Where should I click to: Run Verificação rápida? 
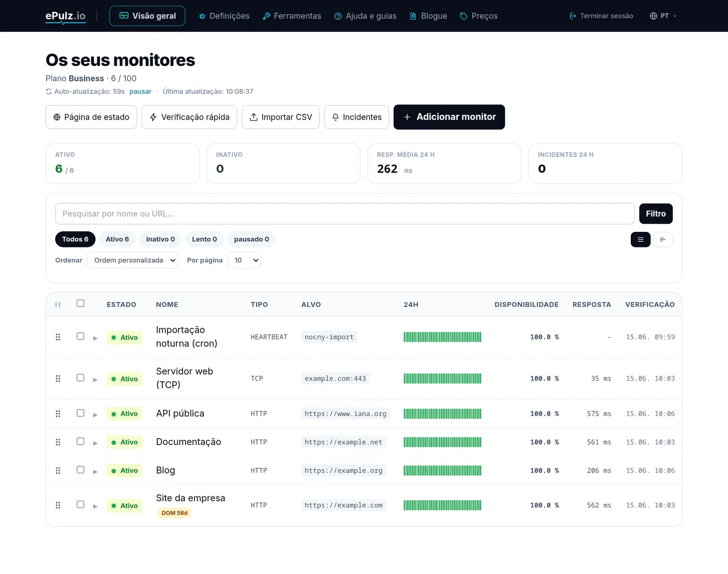tap(189, 117)
